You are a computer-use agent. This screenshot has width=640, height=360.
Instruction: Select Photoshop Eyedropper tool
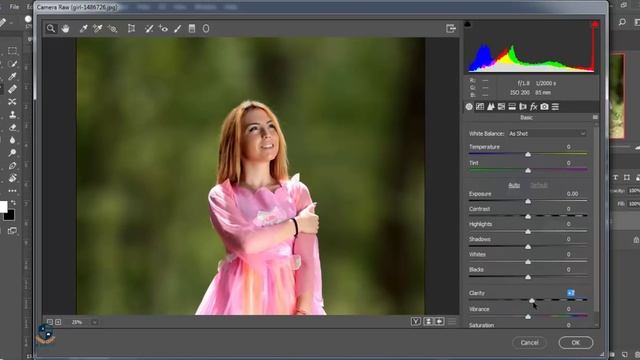coord(12,76)
